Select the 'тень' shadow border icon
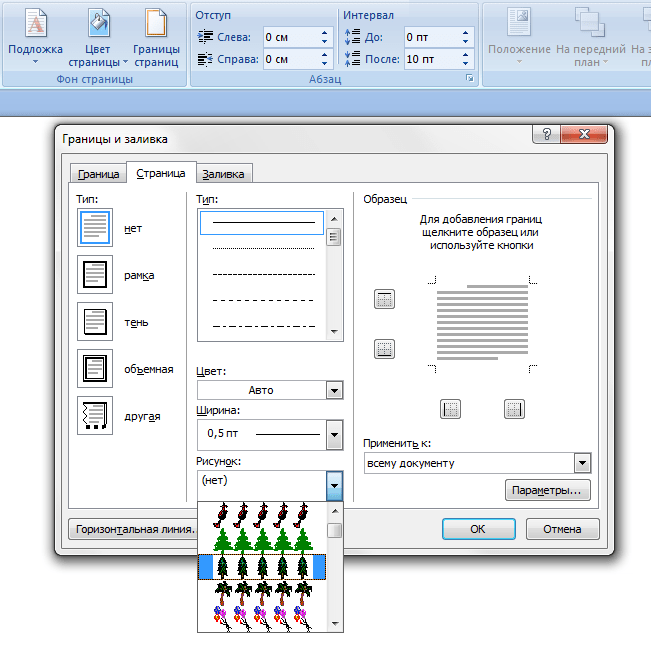 click(95, 322)
